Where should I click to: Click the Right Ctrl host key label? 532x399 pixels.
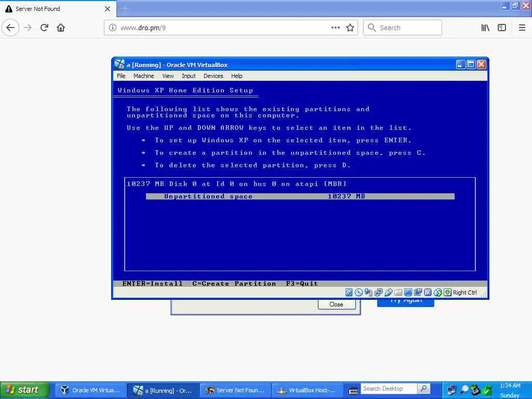pyautogui.click(x=464, y=292)
